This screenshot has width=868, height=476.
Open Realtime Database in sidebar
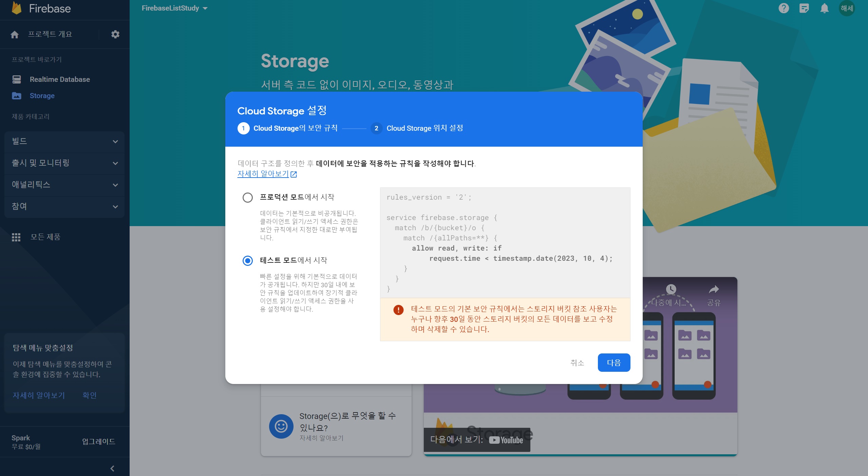[59, 79]
